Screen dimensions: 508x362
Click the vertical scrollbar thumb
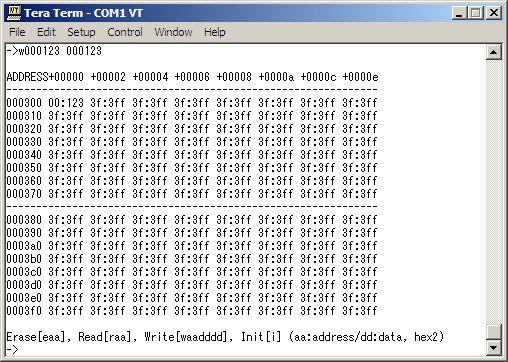(494, 332)
